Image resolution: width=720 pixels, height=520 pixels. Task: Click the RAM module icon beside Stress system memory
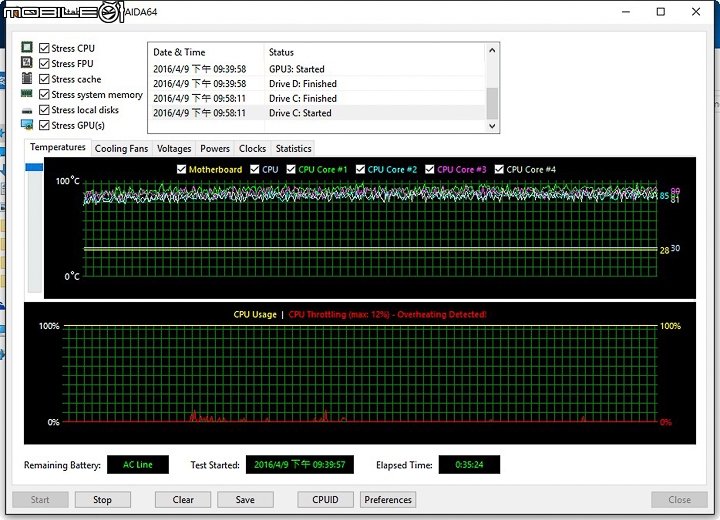click(x=27, y=94)
